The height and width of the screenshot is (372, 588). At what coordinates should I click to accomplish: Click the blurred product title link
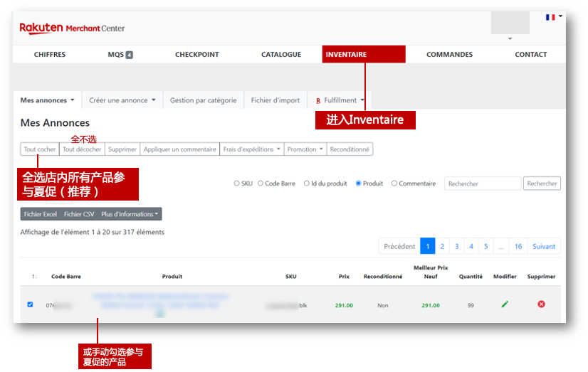(x=159, y=301)
